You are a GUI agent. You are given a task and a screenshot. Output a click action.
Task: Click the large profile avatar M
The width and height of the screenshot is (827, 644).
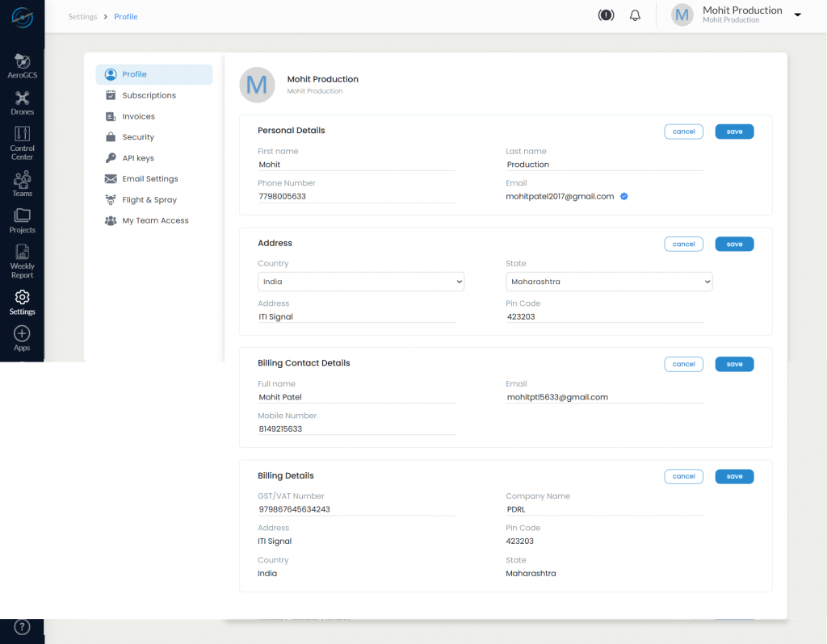click(258, 85)
